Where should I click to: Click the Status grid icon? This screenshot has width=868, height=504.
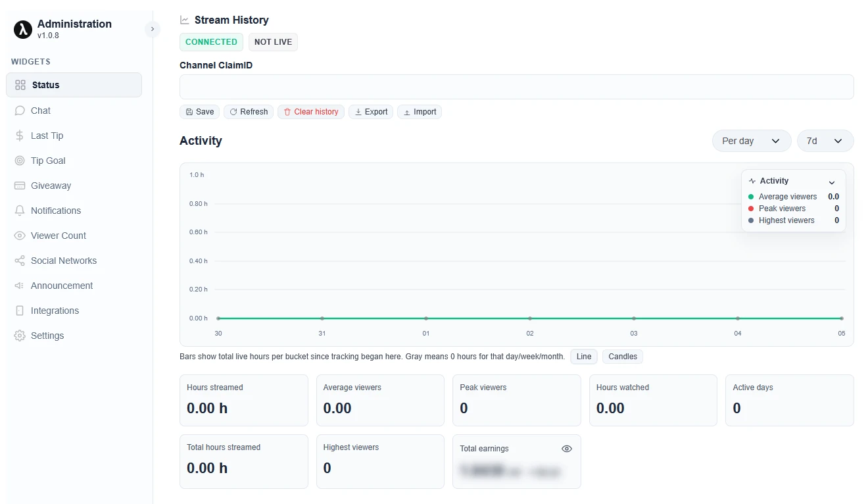pos(20,85)
